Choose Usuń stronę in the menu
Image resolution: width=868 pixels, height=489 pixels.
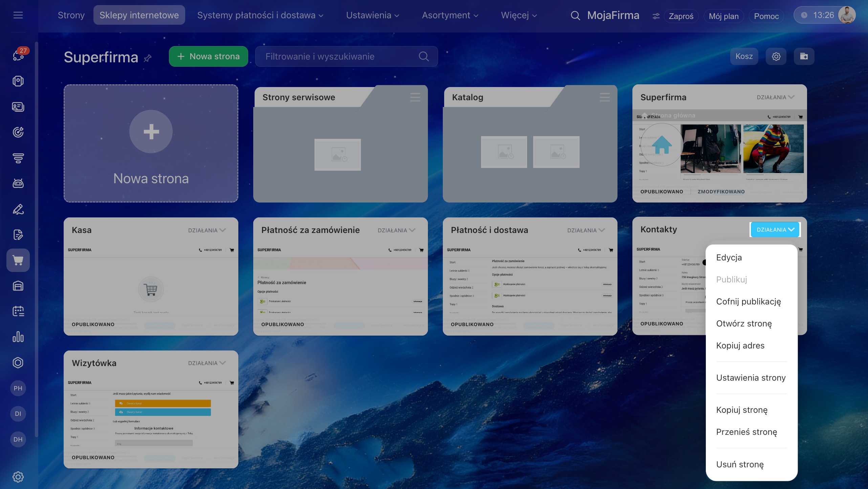740,464
